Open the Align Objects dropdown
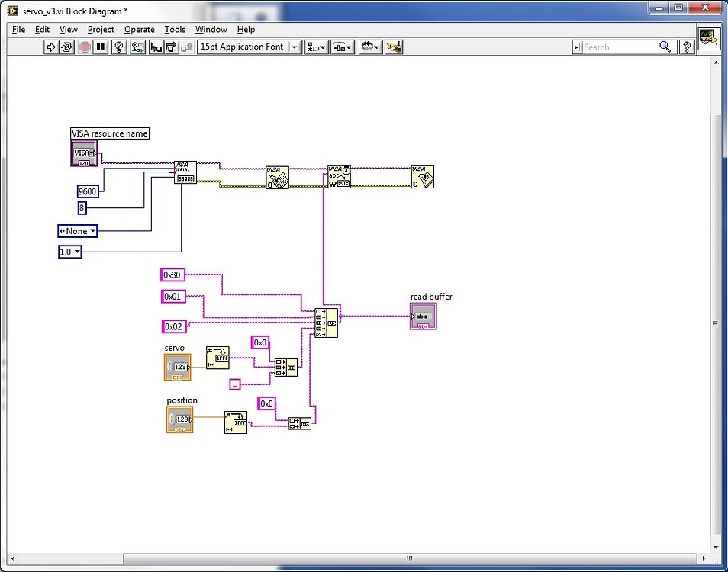Viewport: 728px width, 572px height. (x=316, y=47)
